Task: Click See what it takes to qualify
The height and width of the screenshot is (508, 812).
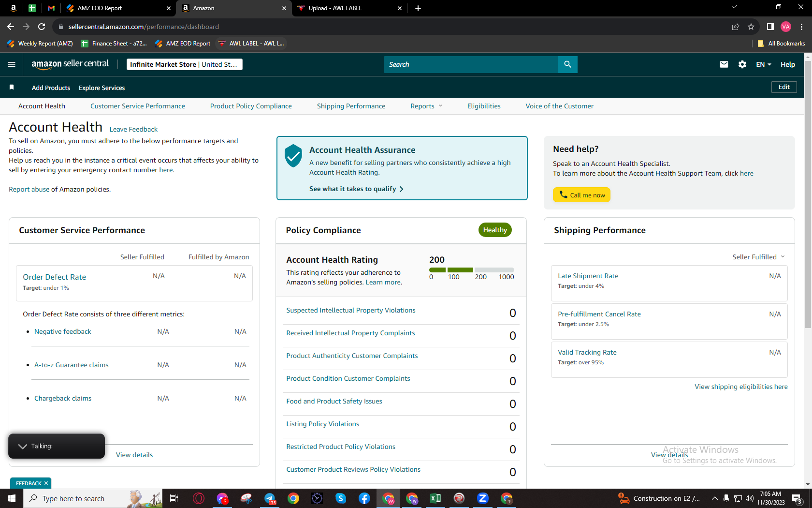Action: [356, 189]
